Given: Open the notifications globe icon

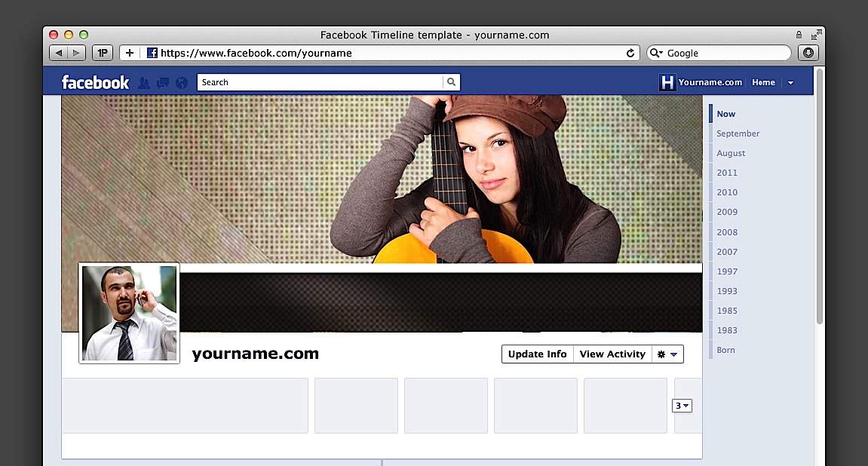Looking at the screenshot, I should coord(182,83).
